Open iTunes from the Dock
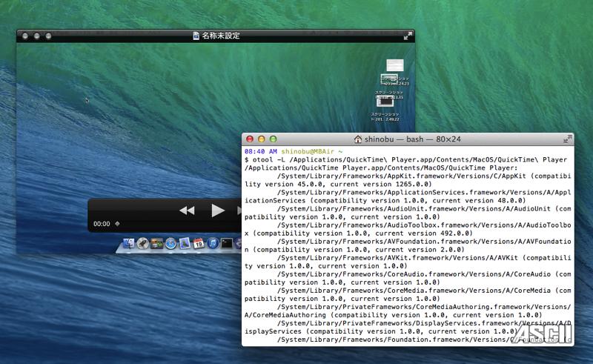 coord(213,243)
